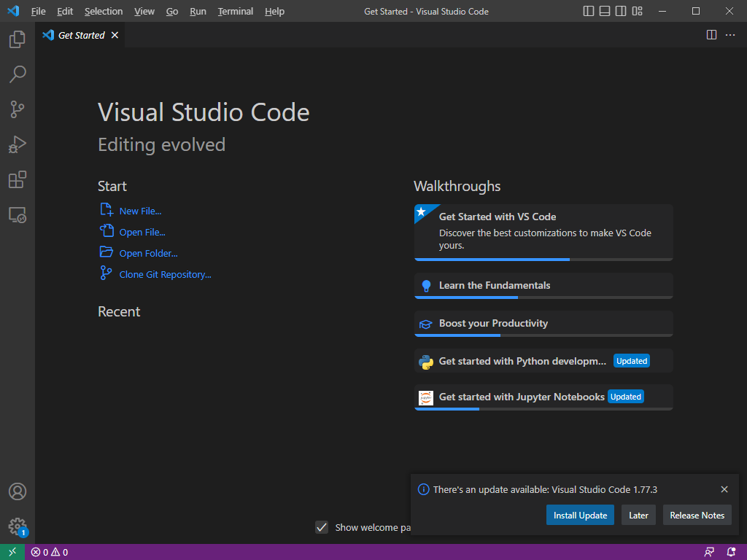Viewport: 747px width, 560px height.
Task: Open Get started with Python development walkthrough
Action: tap(543, 361)
